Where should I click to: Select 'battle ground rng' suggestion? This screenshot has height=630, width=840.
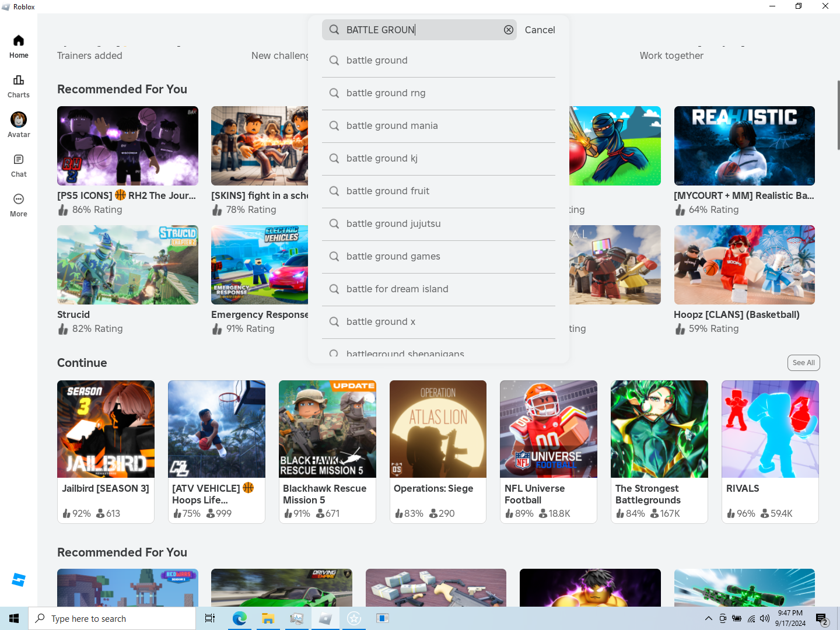439,93
